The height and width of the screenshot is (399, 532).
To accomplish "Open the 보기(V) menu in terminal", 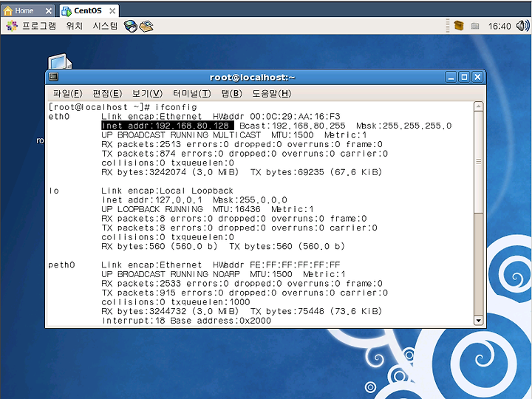I will pos(147,94).
